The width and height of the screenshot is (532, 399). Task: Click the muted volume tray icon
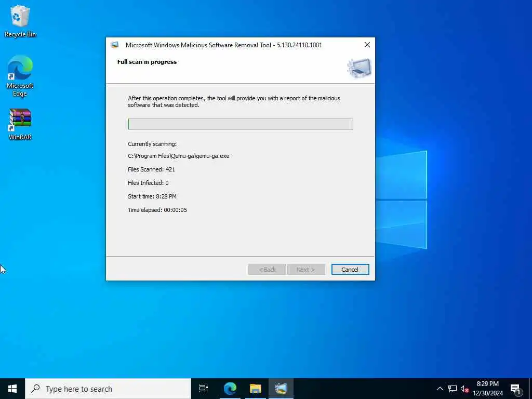[x=464, y=389]
